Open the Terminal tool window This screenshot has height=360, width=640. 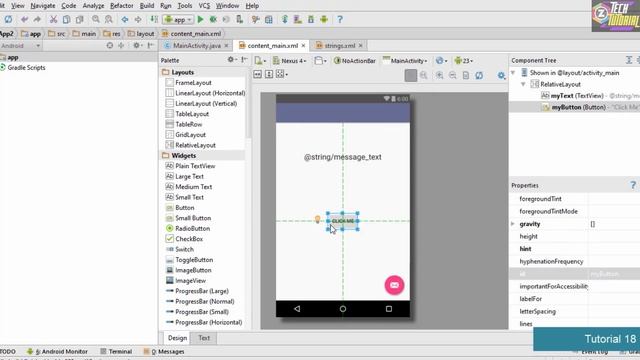tap(116, 351)
